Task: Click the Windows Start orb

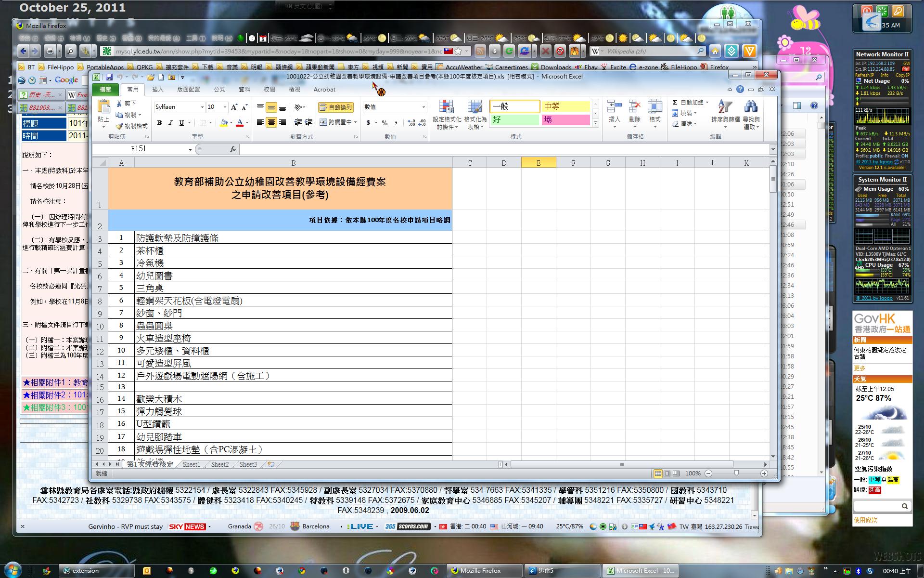Action: click(13, 570)
